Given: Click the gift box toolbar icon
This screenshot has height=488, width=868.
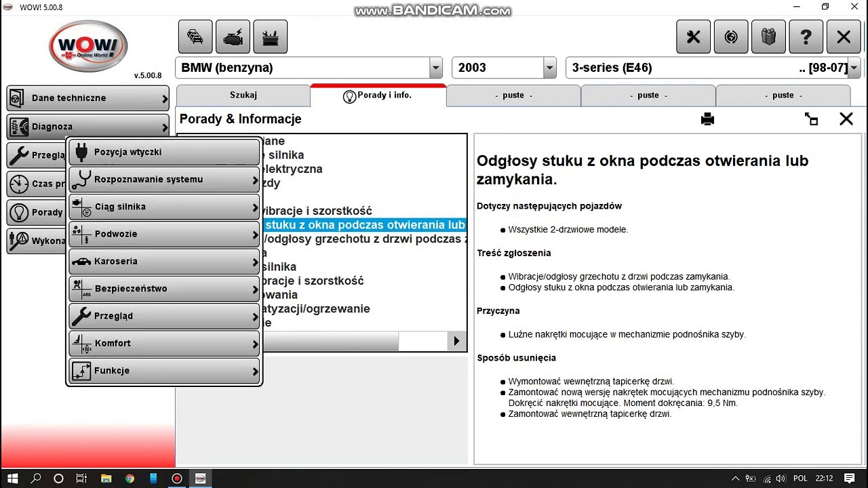Looking at the screenshot, I should click(x=768, y=37).
